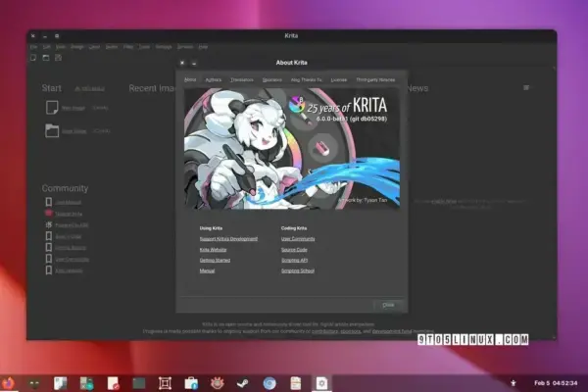Click the New Image page icon on the Start screen
Viewport: 588px width, 392px height.
click(x=52, y=107)
